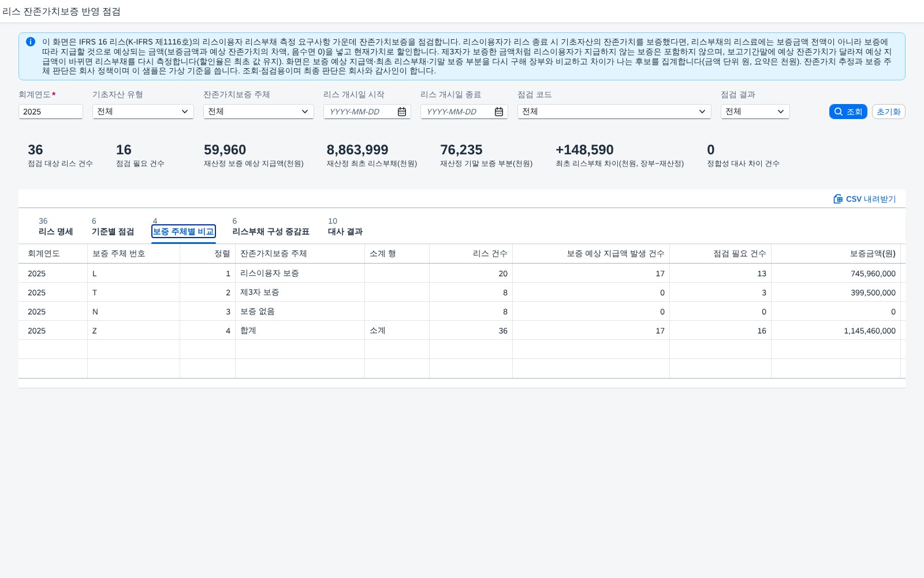This screenshot has width=924, height=578.
Task: Click the 보증금액(원) column header
Action: point(836,254)
